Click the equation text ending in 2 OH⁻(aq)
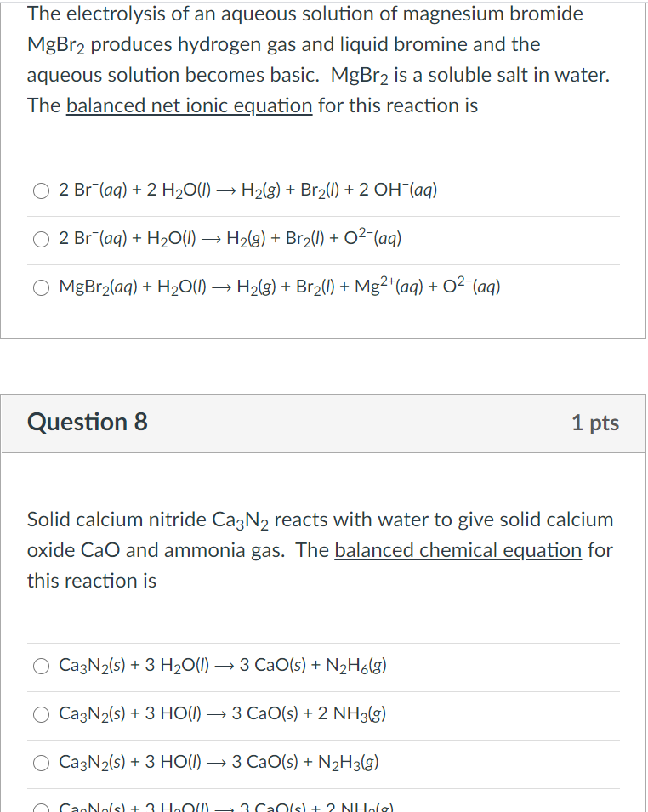Viewport: 648px width, 812px height. pyautogui.click(x=248, y=190)
